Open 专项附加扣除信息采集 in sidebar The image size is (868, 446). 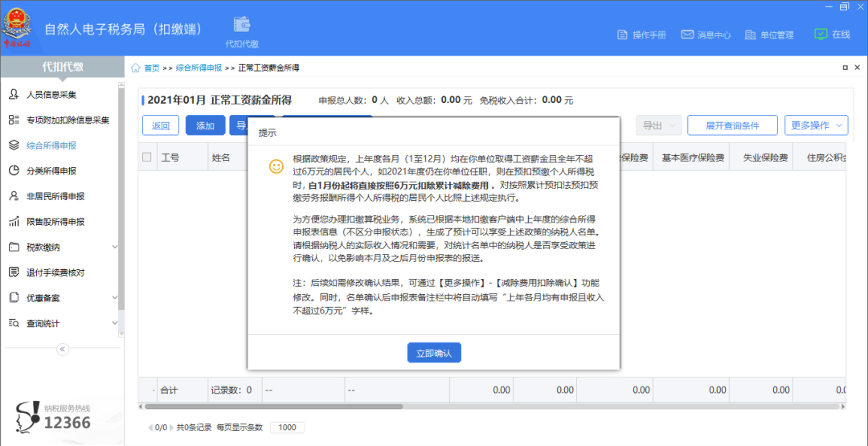68,120
